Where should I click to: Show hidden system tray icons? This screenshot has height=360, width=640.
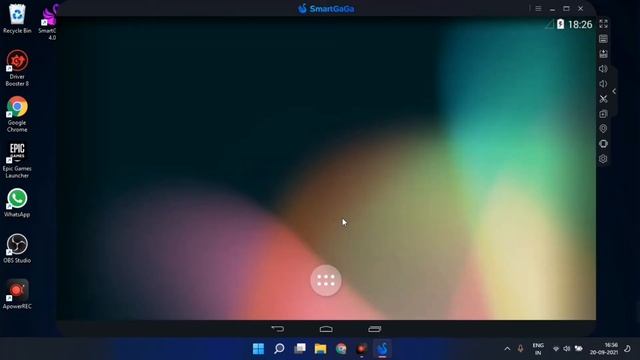507,349
